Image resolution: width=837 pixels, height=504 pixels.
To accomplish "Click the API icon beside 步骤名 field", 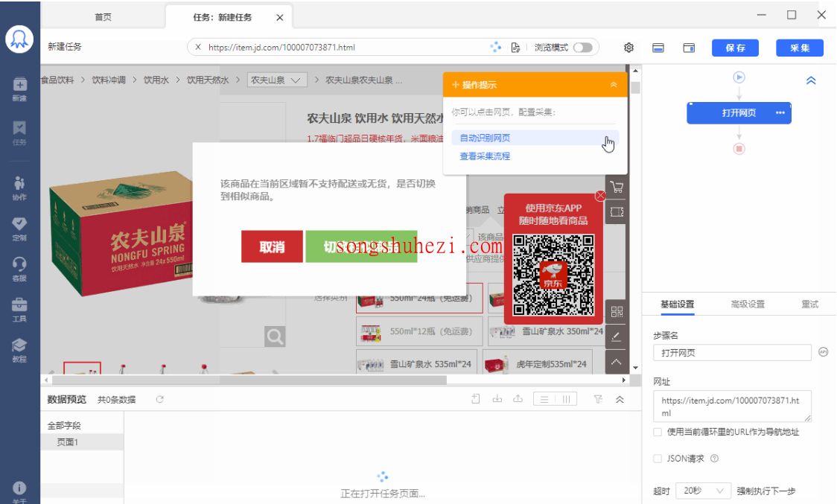I will pyautogui.click(x=823, y=352).
